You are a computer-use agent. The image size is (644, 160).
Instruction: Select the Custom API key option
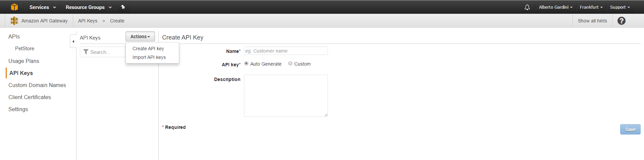pos(290,64)
